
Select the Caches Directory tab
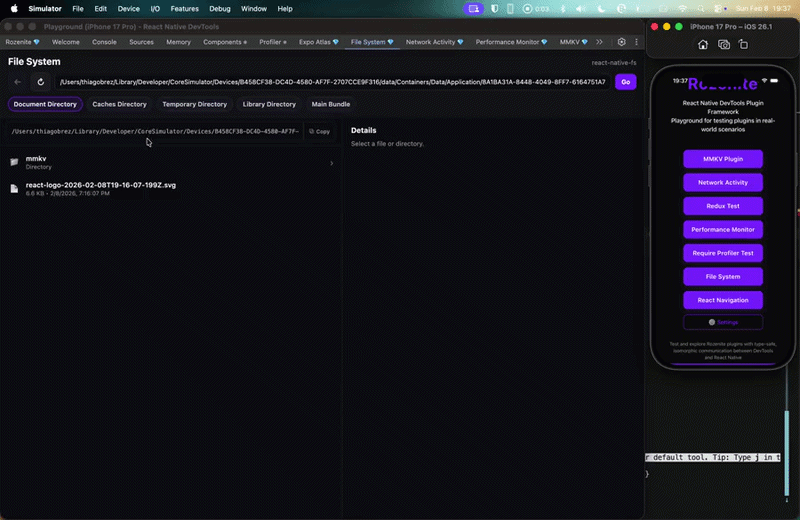click(119, 104)
